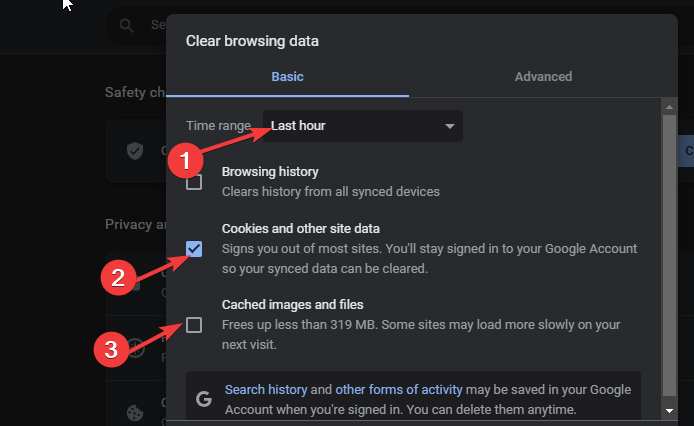
Task: Click the red number 3 annotation badge
Action: coord(111,349)
